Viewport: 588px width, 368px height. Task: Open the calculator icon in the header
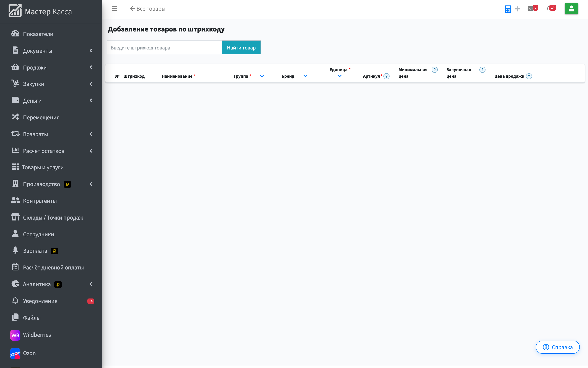click(508, 9)
